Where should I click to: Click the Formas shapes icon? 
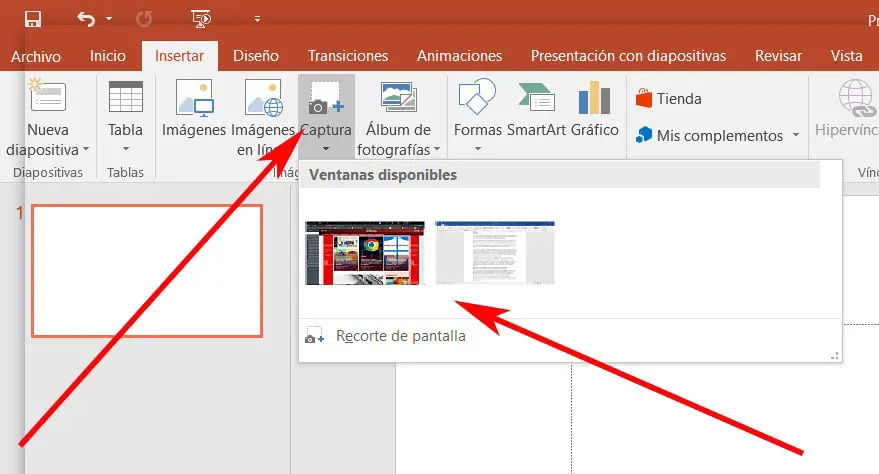477,96
